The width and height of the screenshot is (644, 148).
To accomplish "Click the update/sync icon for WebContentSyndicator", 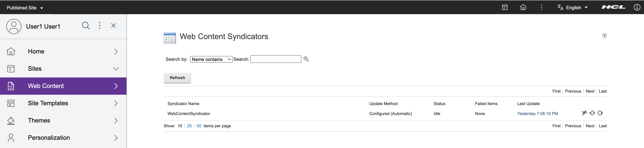I will [x=592, y=113].
